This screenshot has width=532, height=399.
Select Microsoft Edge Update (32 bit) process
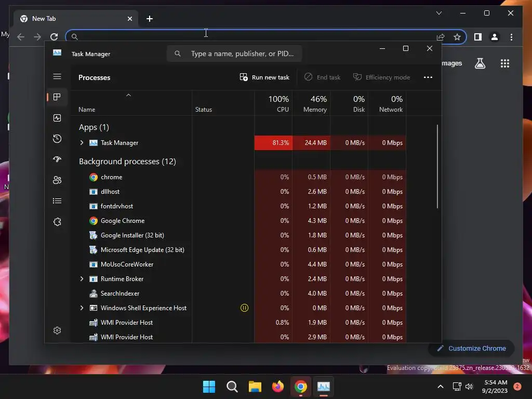(x=238, y=250)
